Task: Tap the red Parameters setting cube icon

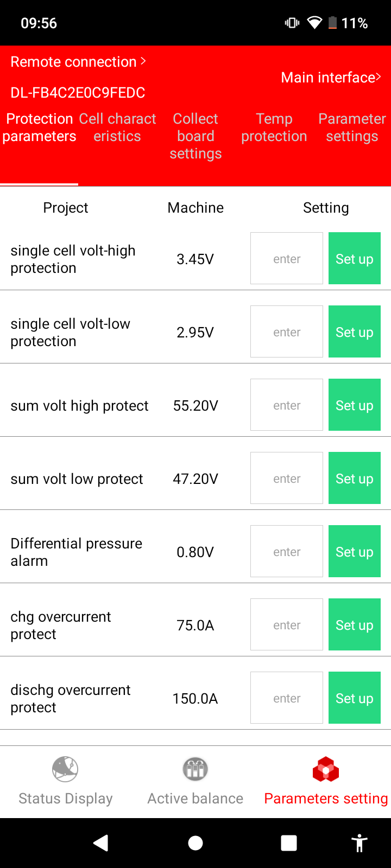Action: (326, 769)
